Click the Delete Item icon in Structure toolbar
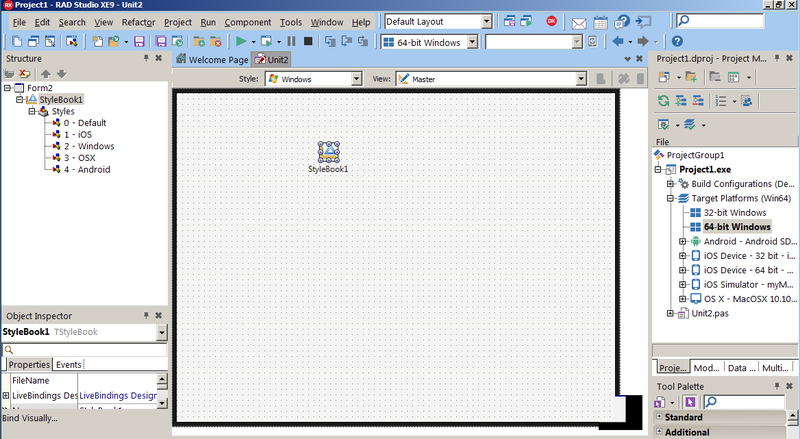Screen dimensions: 800x439 click(x=24, y=74)
